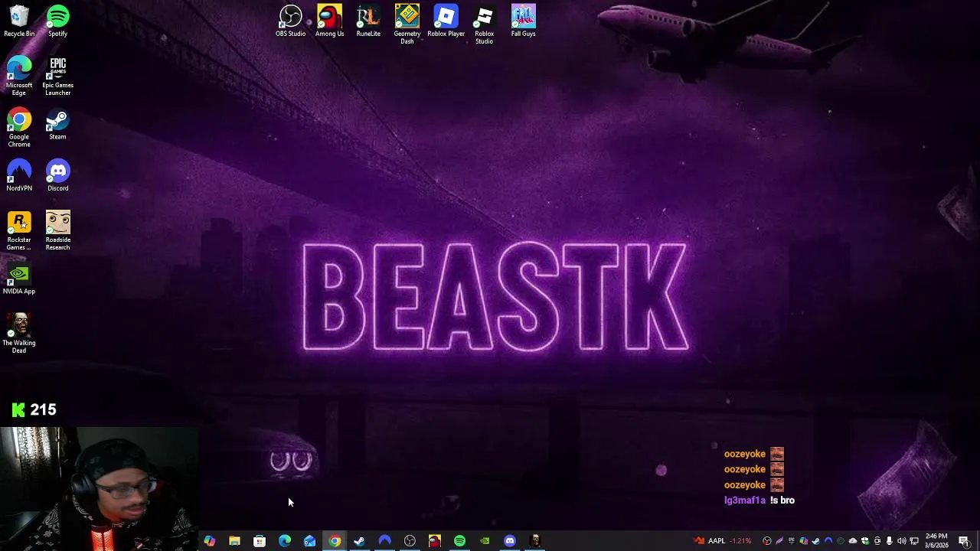Viewport: 980px width, 551px height.
Task: Click the webcam overlay thumbnail
Action: point(100,489)
